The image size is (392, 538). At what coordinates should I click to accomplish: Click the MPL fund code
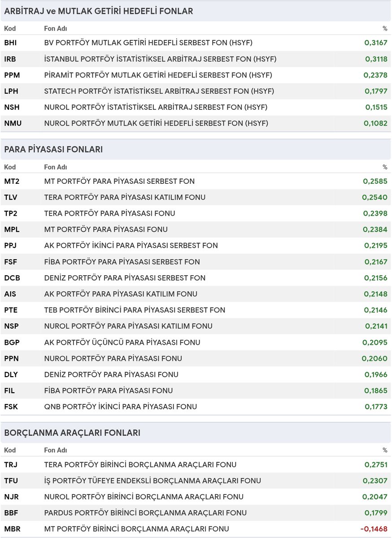tap(12, 230)
